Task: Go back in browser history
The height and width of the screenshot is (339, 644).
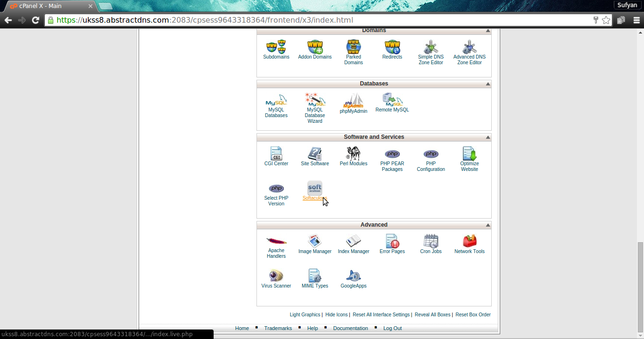Action: tap(8, 20)
